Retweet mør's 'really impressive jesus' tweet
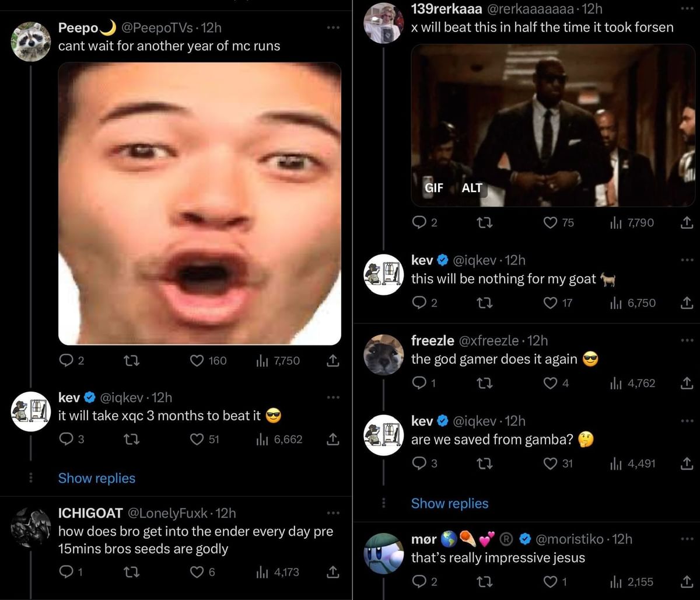The height and width of the screenshot is (600, 700). (485, 581)
